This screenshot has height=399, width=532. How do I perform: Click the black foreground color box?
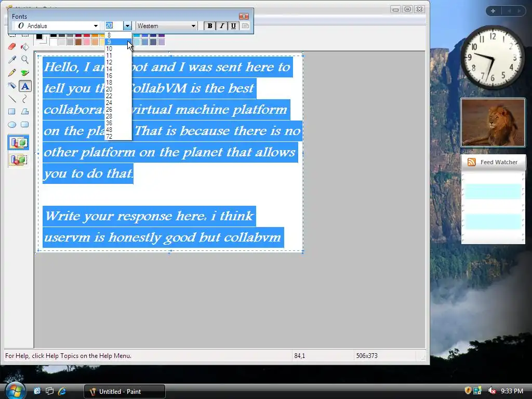(39, 37)
